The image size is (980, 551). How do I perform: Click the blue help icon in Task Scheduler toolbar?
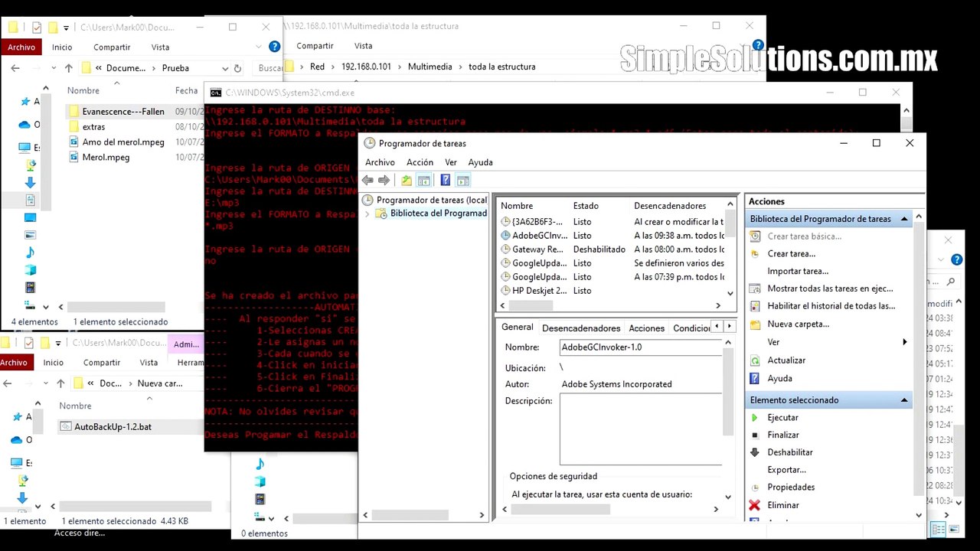click(445, 181)
